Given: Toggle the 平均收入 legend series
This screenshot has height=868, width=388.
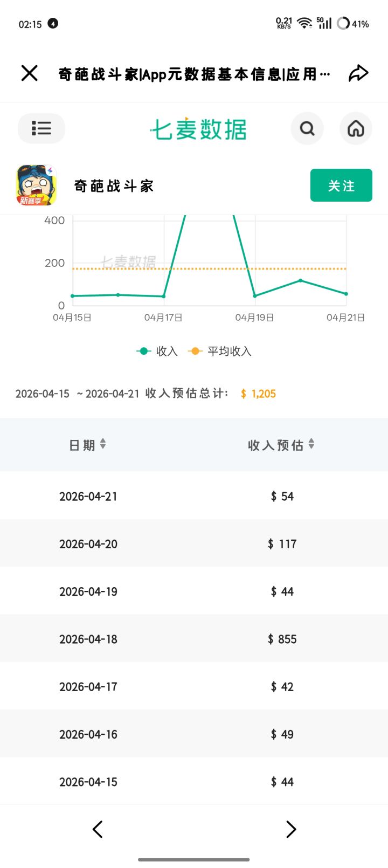Looking at the screenshot, I should 220,351.
